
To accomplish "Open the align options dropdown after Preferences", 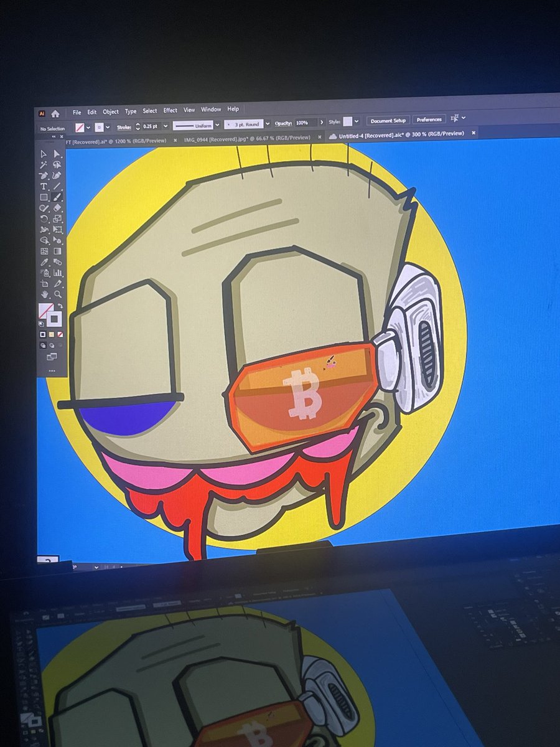I will point(464,118).
